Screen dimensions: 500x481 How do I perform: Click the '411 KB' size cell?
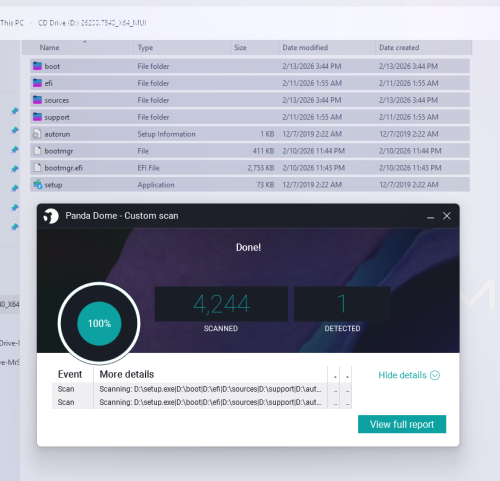263,151
